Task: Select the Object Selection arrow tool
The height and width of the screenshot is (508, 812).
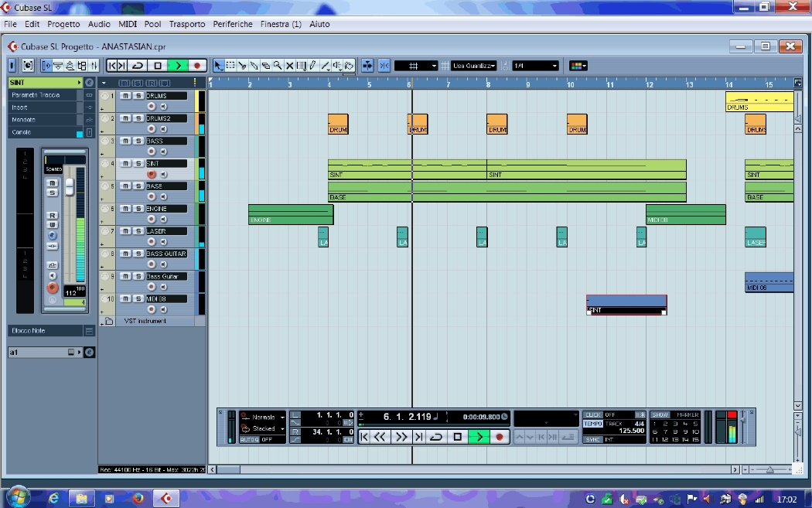Action: [x=218, y=66]
